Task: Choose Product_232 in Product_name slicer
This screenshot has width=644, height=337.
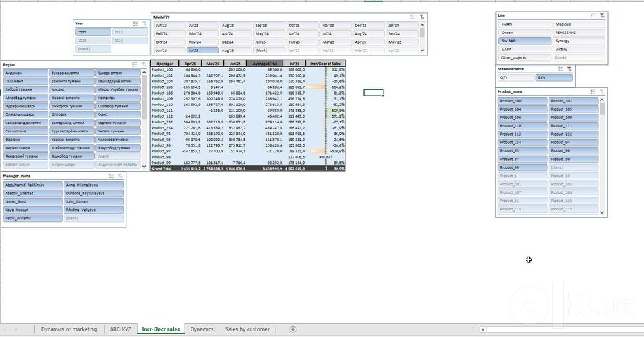Action: click(573, 134)
